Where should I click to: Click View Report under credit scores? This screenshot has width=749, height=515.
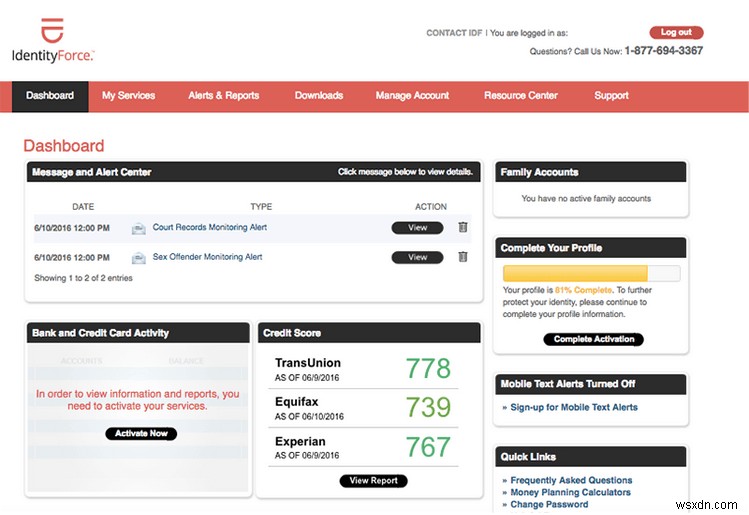[374, 481]
